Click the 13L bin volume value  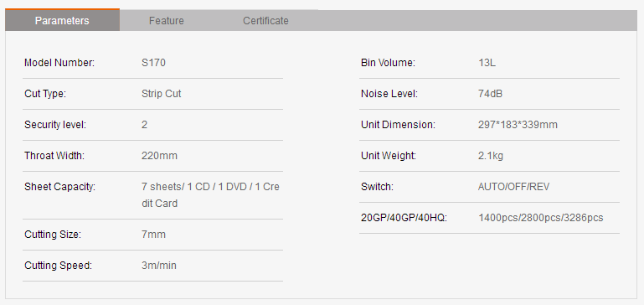tap(487, 63)
